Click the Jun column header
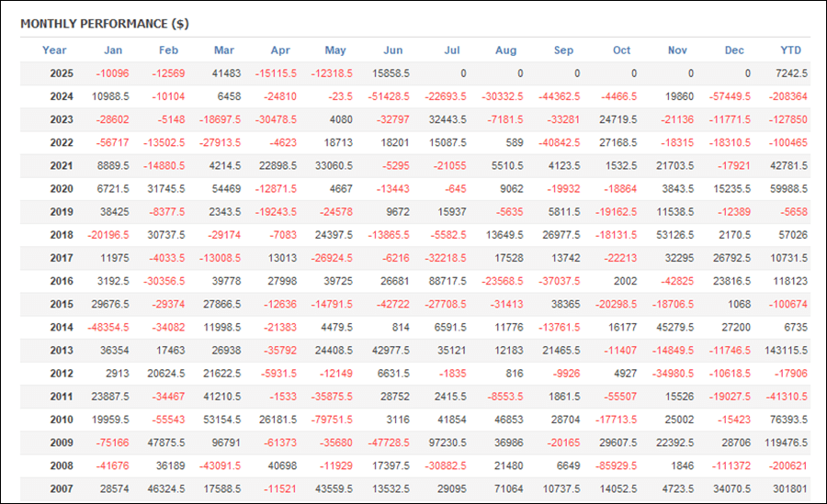This screenshot has width=827, height=504. [x=392, y=50]
